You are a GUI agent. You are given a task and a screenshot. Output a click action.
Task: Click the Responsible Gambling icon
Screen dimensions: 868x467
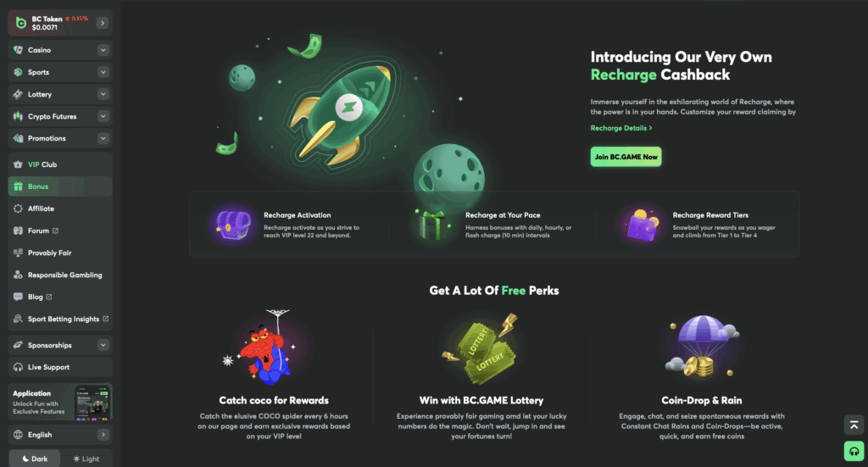(x=18, y=275)
